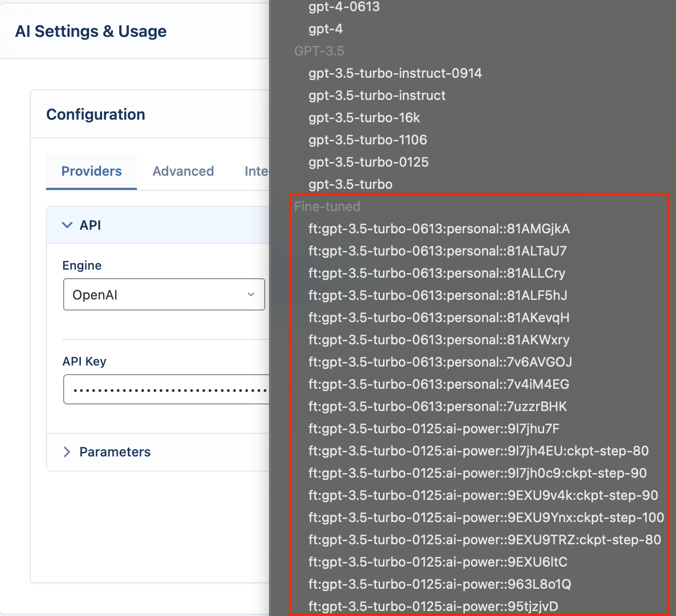This screenshot has width=676, height=616.
Task: Choose ai-power model ending 9l7jhu7F
Action: click(x=434, y=429)
